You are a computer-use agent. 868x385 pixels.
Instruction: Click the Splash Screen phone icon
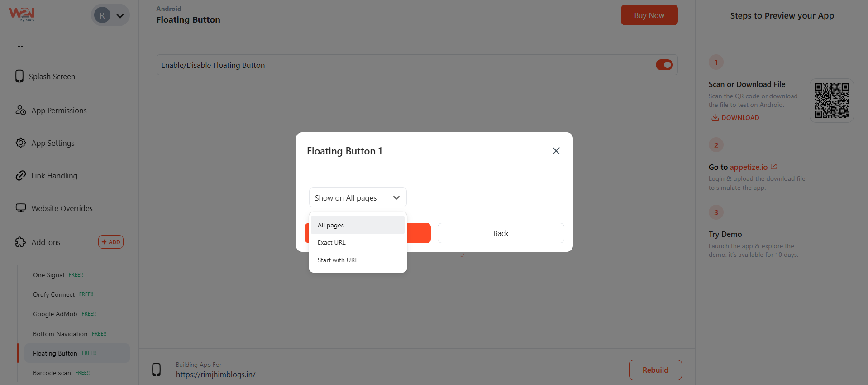(x=19, y=76)
